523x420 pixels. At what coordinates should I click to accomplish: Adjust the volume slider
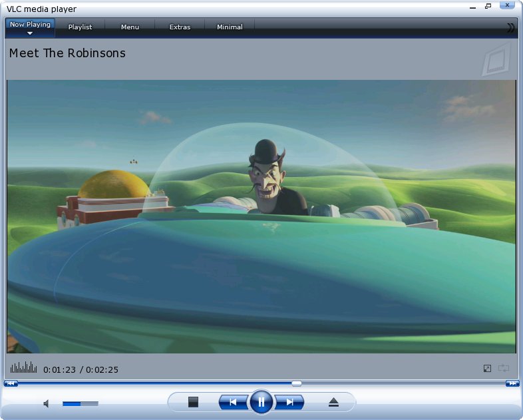81,403
